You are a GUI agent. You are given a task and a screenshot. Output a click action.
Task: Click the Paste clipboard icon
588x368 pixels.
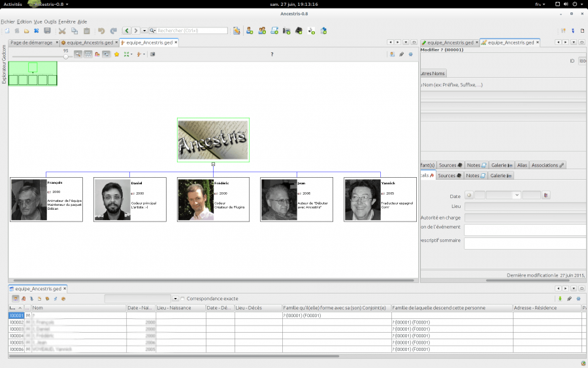(x=87, y=31)
